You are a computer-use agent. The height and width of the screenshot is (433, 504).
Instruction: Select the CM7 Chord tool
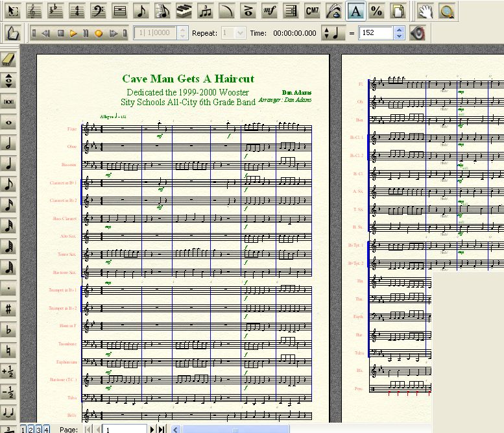312,11
